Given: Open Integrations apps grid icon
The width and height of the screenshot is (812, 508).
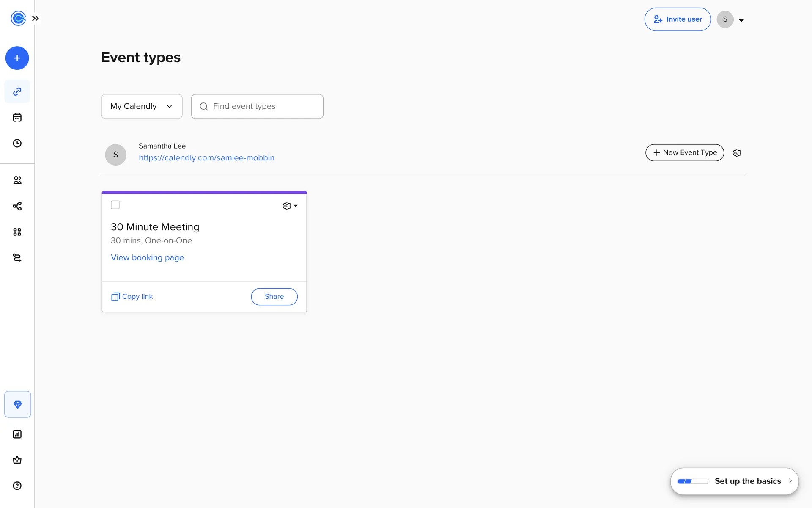Looking at the screenshot, I should coord(17,232).
